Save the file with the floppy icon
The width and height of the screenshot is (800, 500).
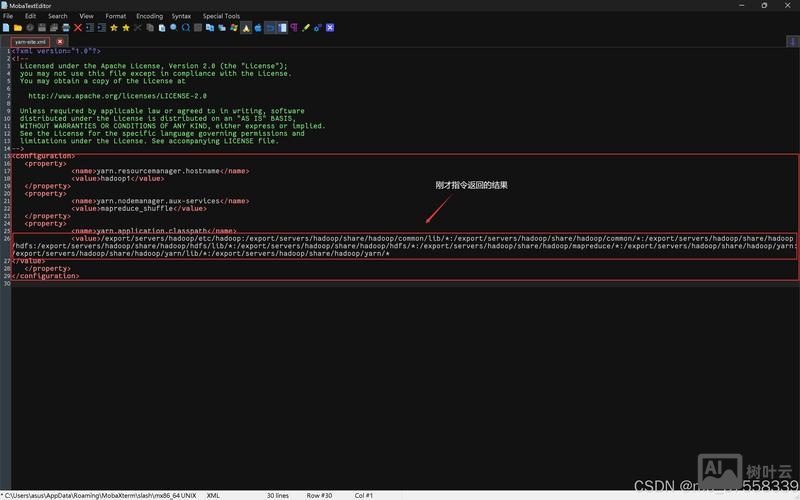click(42, 28)
